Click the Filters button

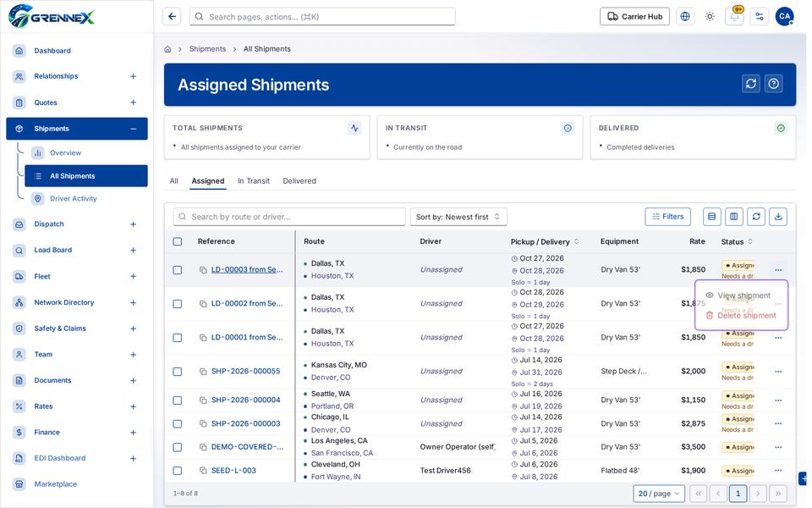pos(668,217)
